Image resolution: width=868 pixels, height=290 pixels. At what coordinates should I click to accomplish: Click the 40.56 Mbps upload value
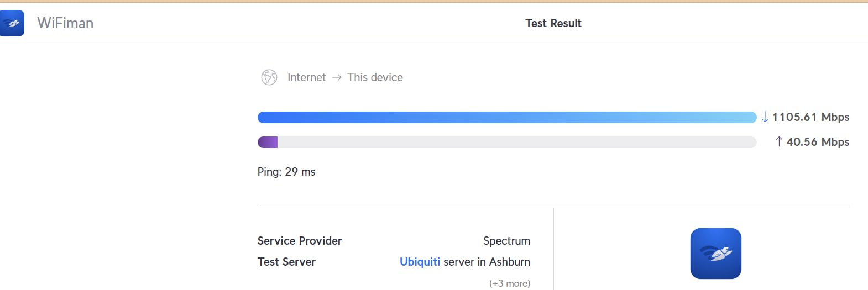[818, 142]
